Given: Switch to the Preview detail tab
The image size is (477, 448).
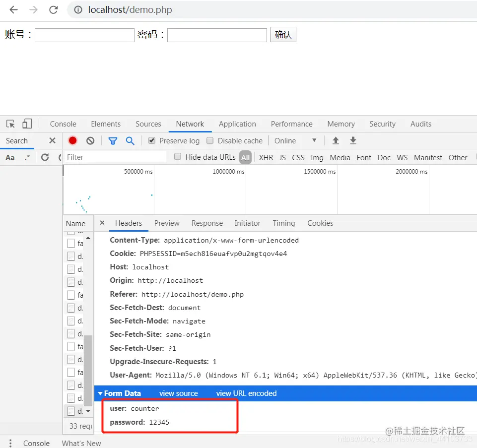Looking at the screenshot, I should point(167,223).
